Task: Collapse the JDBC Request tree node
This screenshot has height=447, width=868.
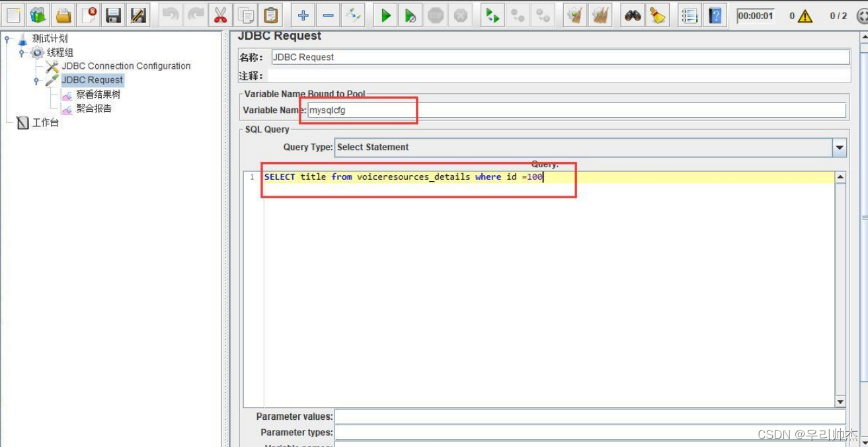Action: pyautogui.click(x=36, y=80)
